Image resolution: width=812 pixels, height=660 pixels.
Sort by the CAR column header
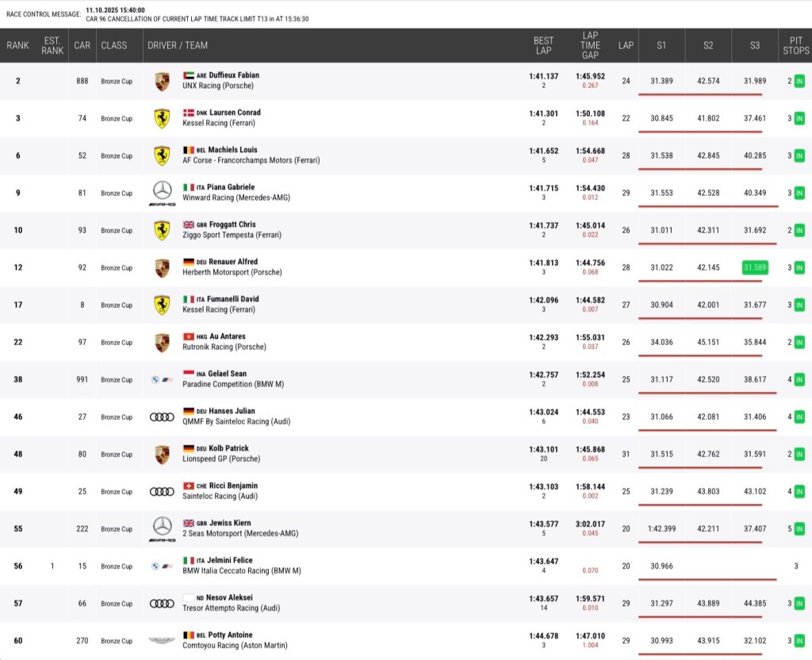click(82, 45)
